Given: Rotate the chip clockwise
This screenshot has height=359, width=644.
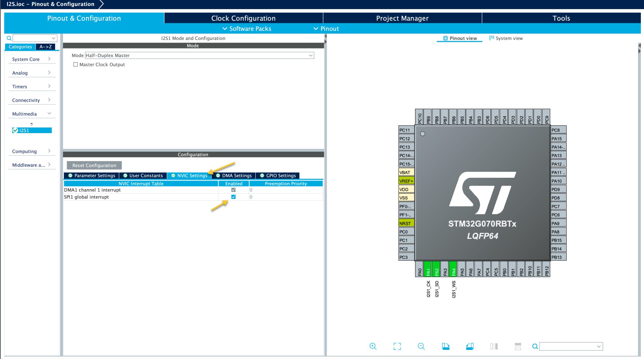Looking at the screenshot, I should [x=446, y=346].
